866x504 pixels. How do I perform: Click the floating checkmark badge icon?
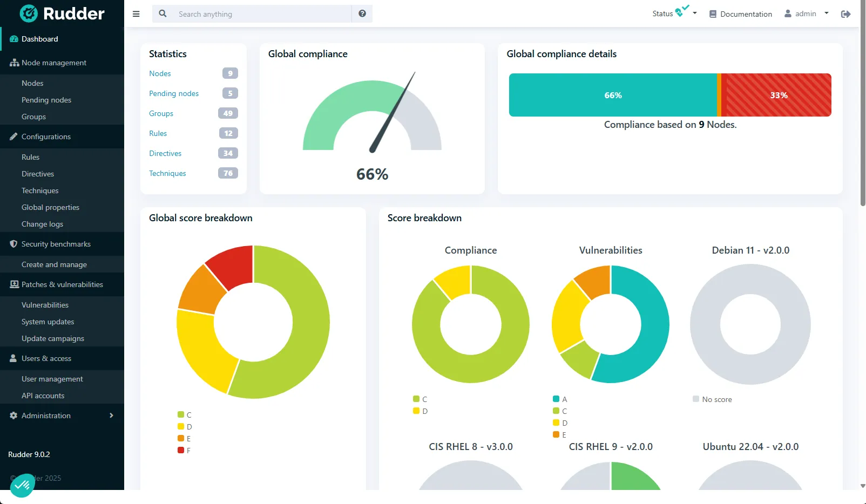point(22,486)
